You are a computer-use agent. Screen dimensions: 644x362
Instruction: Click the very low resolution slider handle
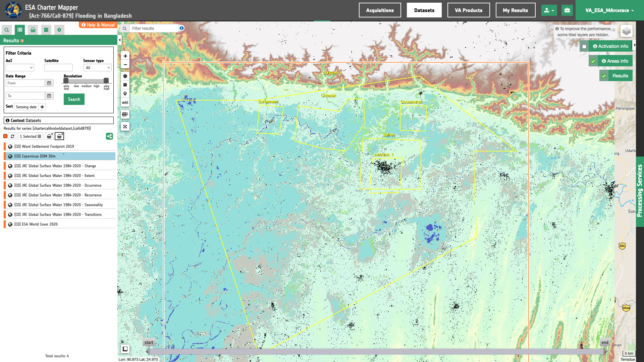pyautogui.click(x=66, y=80)
